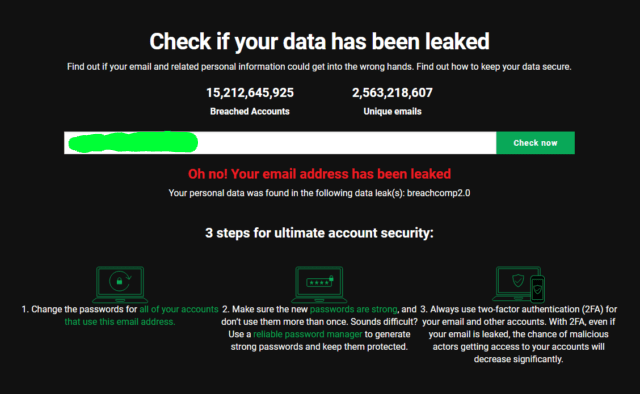Click the laptop with lock-refresh icon
This screenshot has height=394, width=640.
coord(120,284)
